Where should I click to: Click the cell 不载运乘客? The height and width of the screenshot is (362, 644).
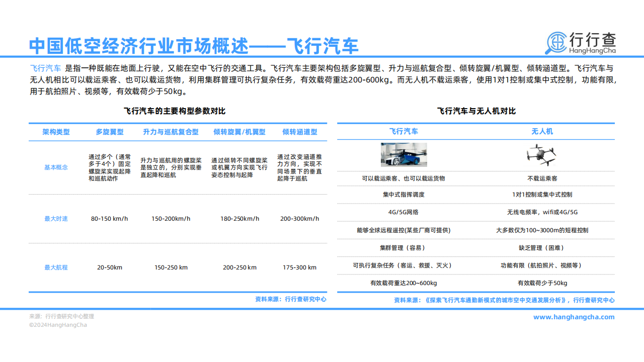point(542,178)
